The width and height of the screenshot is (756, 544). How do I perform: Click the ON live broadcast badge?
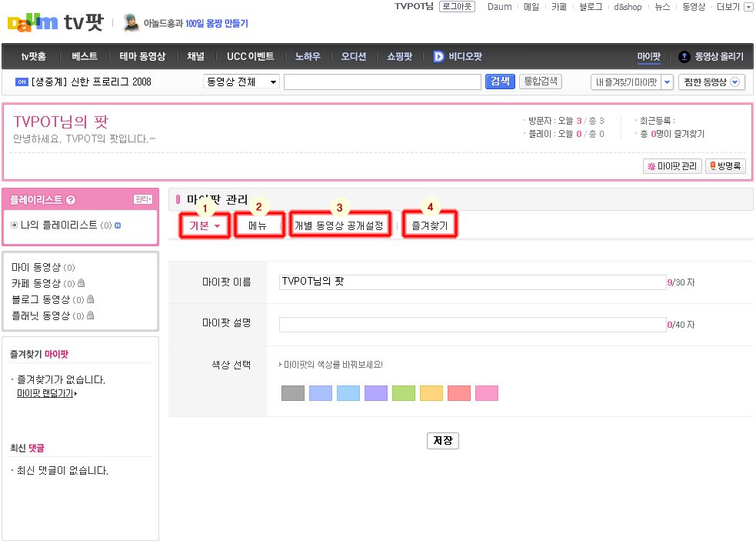22,82
